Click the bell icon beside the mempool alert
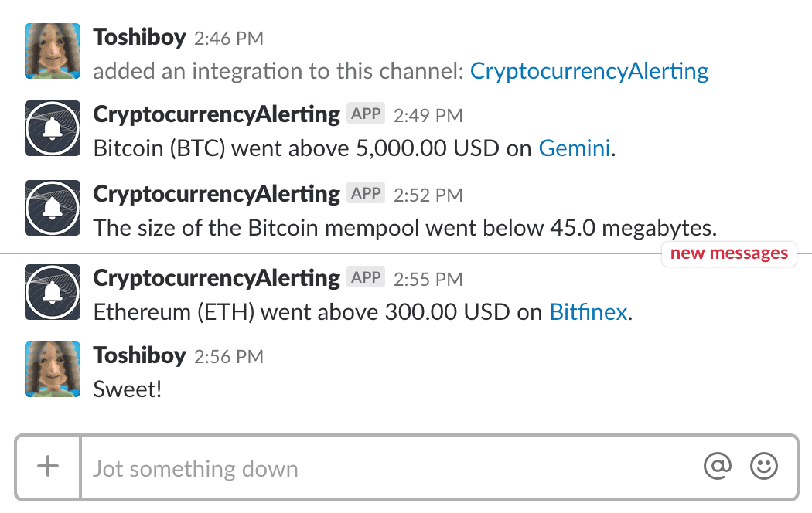The image size is (812, 513). (x=52, y=208)
